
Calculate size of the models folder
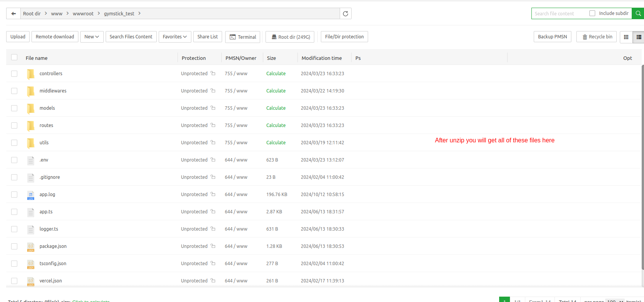(x=276, y=108)
